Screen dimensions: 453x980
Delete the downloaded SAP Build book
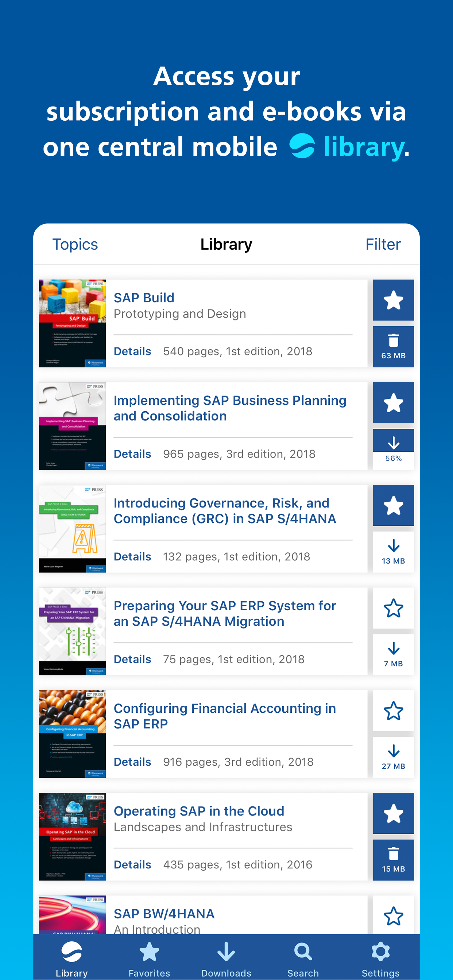click(393, 346)
